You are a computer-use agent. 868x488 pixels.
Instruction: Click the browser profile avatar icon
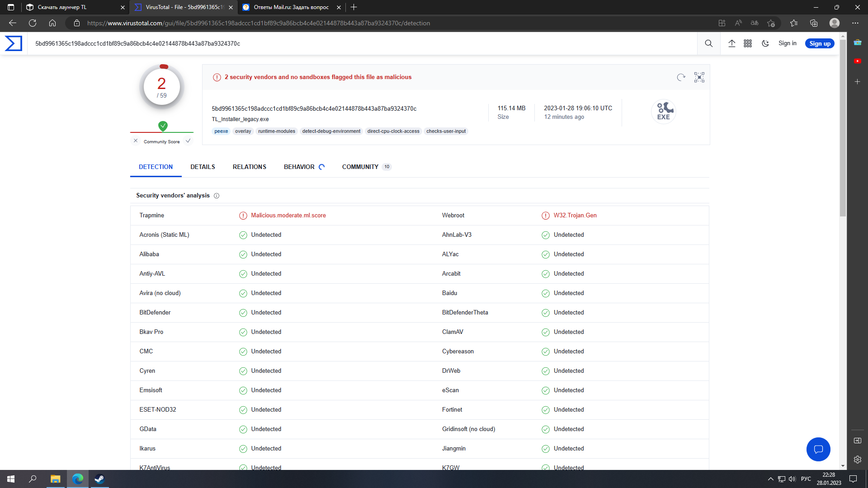(835, 23)
